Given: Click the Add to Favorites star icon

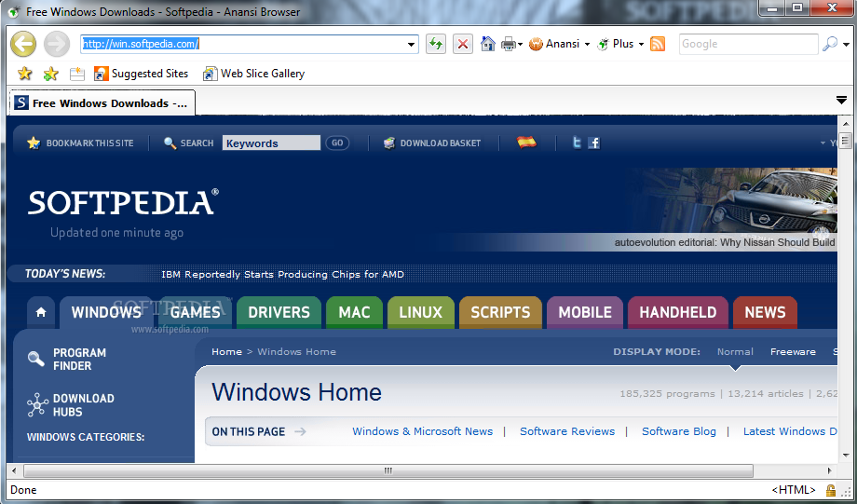Looking at the screenshot, I should (51, 74).
